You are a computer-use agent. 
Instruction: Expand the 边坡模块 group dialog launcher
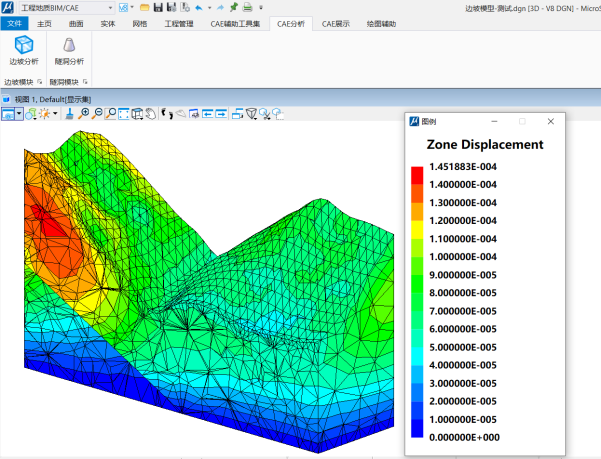pos(41,81)
